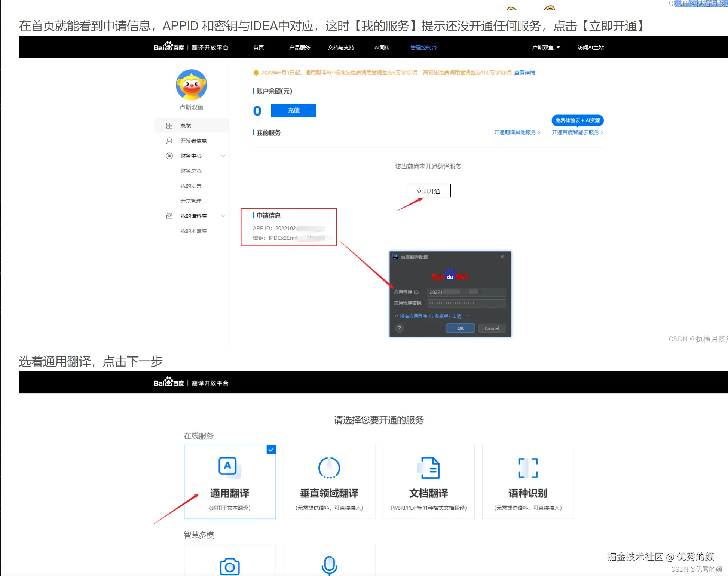The image size is (728, 576).
Task: Visit the 访问AI主站 link
Action: tap(590, 48)
